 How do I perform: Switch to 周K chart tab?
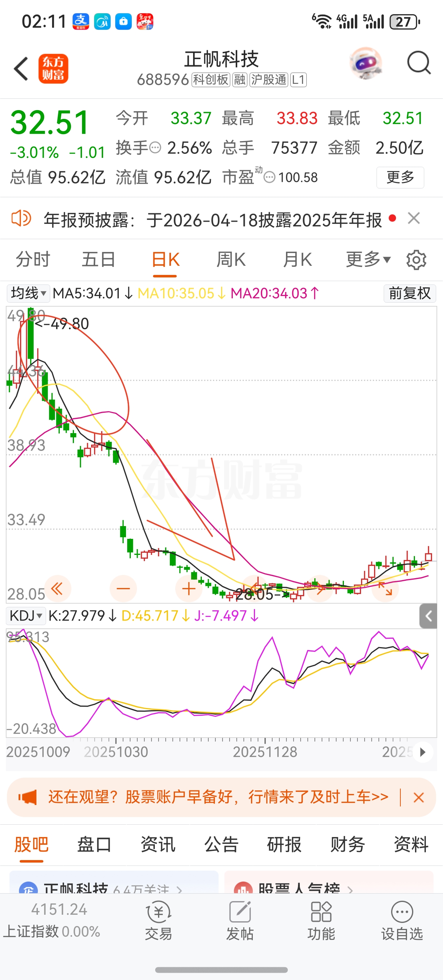coord(231,260)
